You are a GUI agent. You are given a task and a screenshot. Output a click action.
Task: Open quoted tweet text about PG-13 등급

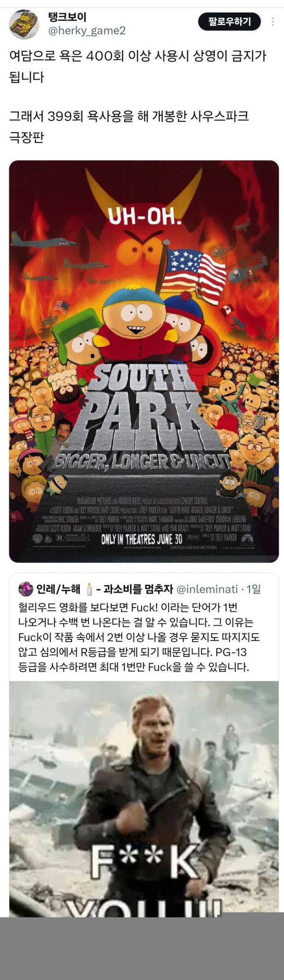139,637
